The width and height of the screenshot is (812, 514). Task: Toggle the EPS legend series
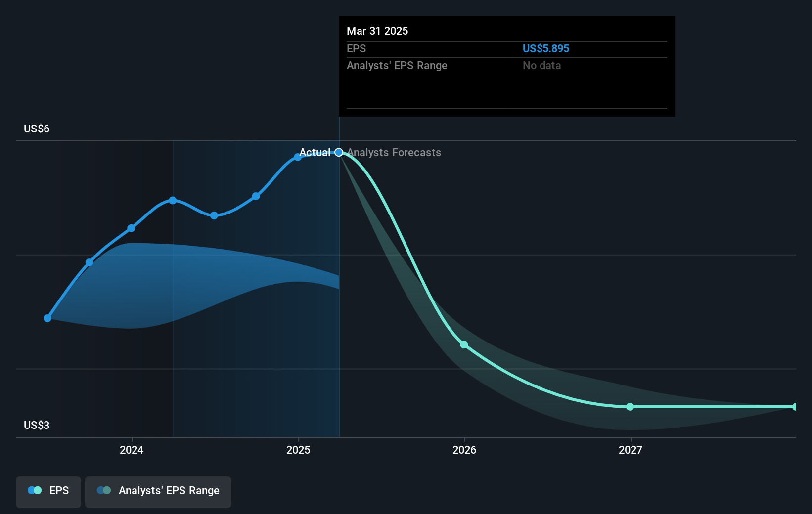pos(48,492)
